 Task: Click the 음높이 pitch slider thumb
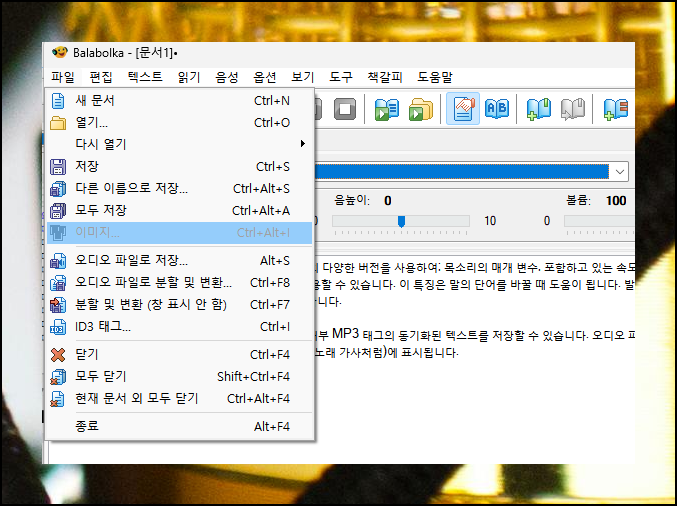tap(401, 221)
